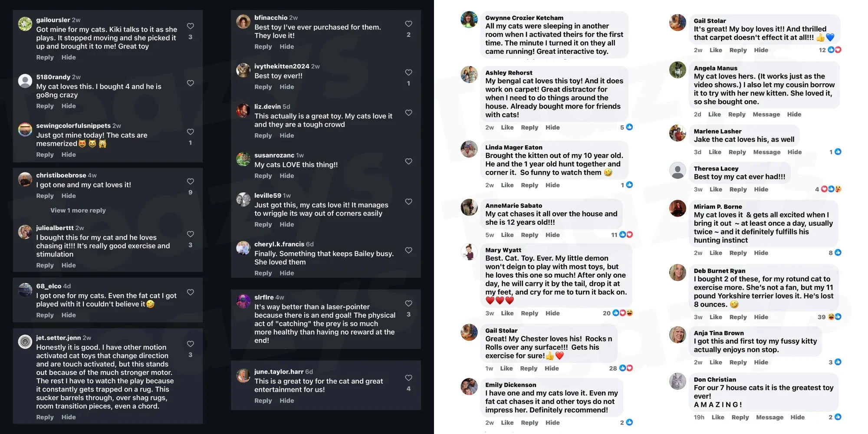Toggle the heart on cheryl.k.francis's comment

[408, 250]
